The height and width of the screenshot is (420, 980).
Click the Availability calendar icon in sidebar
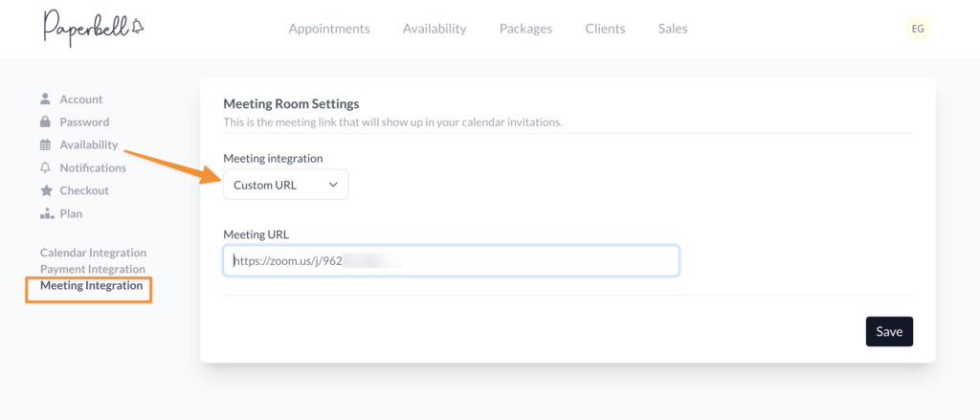(45, 145)
